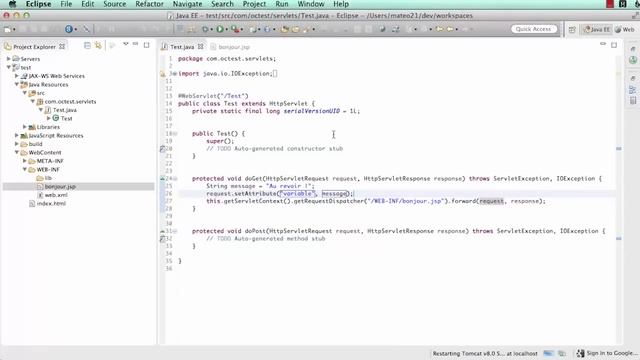The height and width of the screenshot is (360, 640).
Task: Switch to the Java EE perspective
Action: 596,29
